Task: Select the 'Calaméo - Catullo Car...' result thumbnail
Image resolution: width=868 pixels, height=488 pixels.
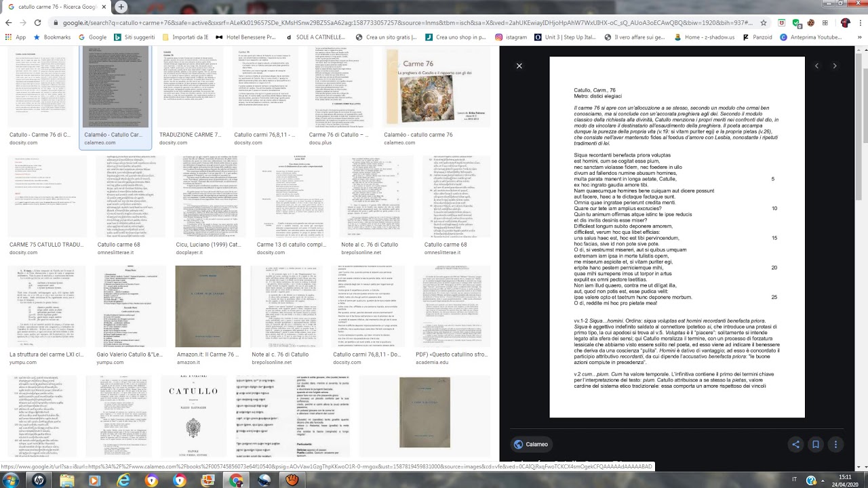Action: 114,87
